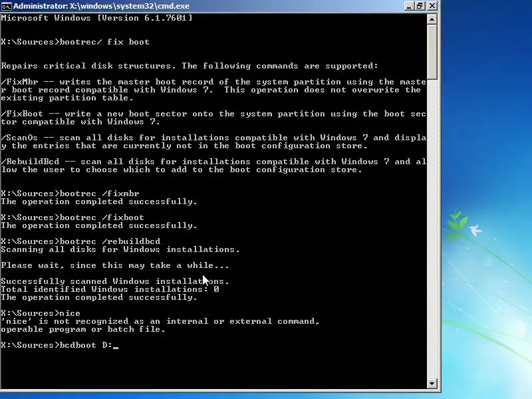
Task: Open the cmd.exe system menu icon
Action: coord(6,6)
